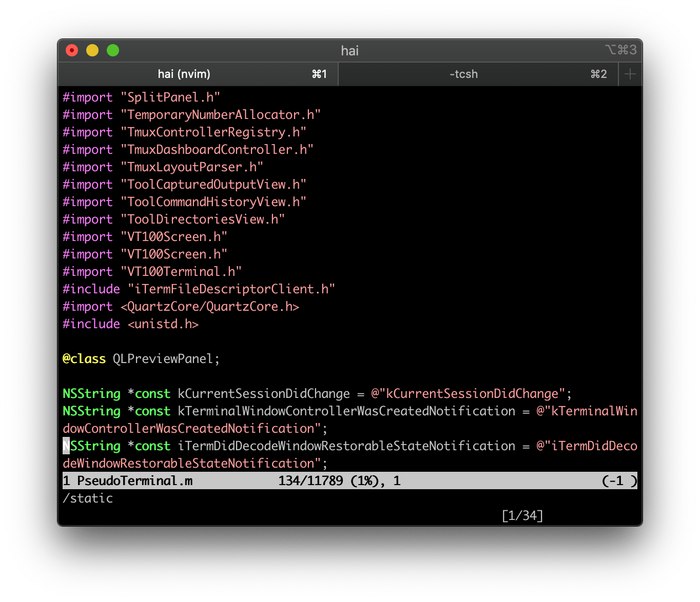Image resolution: width=700 pixels, height=602 pixels.
Task: Click the green full-screen traffic light
Action: click(112, 50)
